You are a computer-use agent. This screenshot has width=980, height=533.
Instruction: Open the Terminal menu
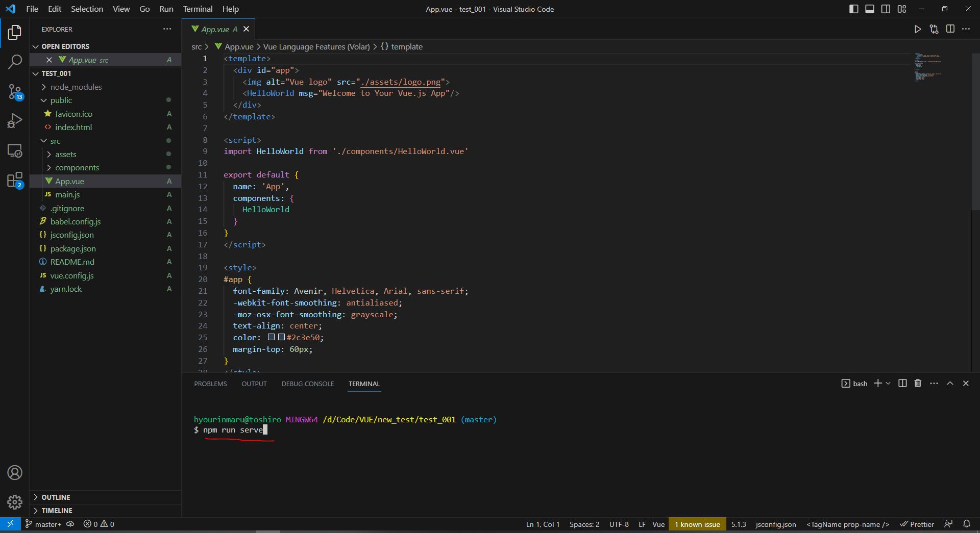tap(198, 9)
